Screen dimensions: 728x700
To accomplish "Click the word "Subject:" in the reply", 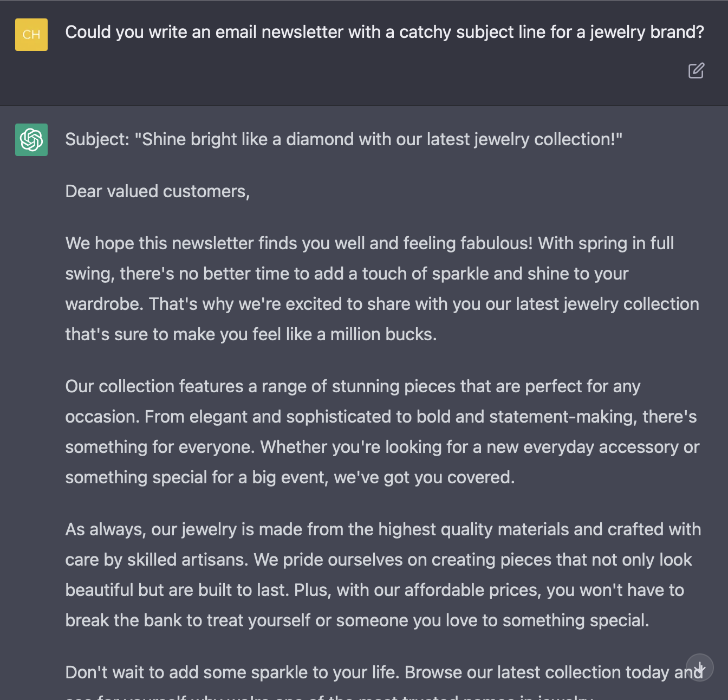I will 97,139.
